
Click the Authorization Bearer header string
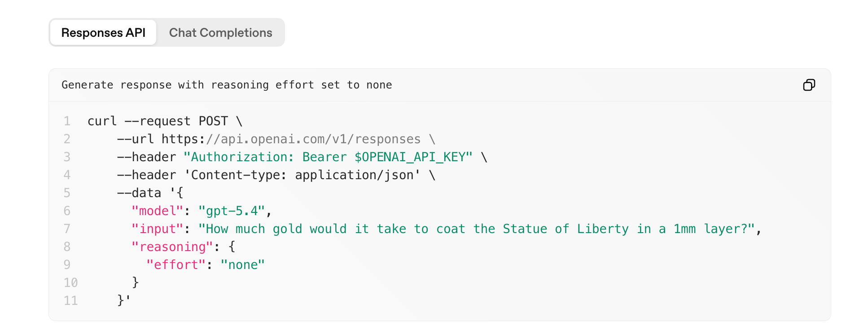[328, 157]
